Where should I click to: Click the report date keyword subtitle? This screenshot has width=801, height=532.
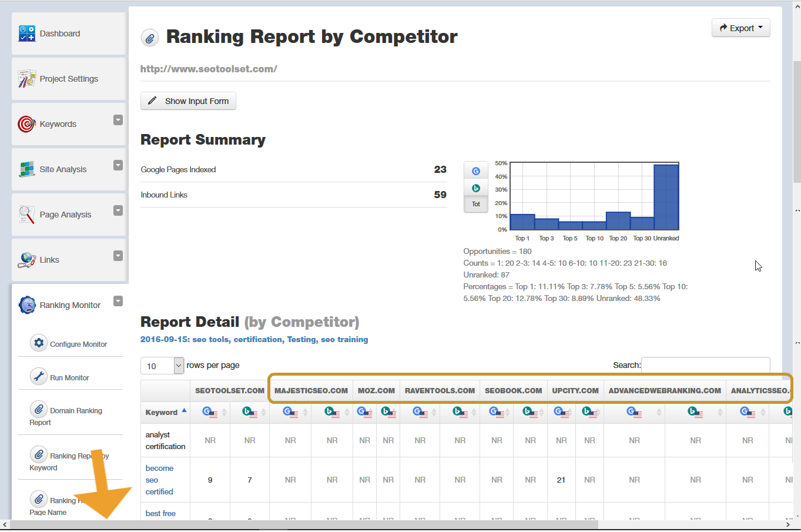tap(254, 339)
